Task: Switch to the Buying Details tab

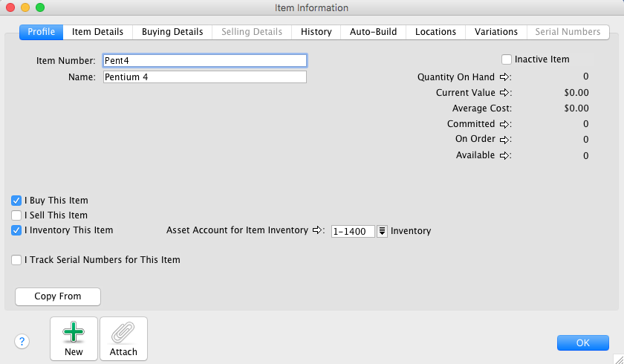Action: [173, 32]
